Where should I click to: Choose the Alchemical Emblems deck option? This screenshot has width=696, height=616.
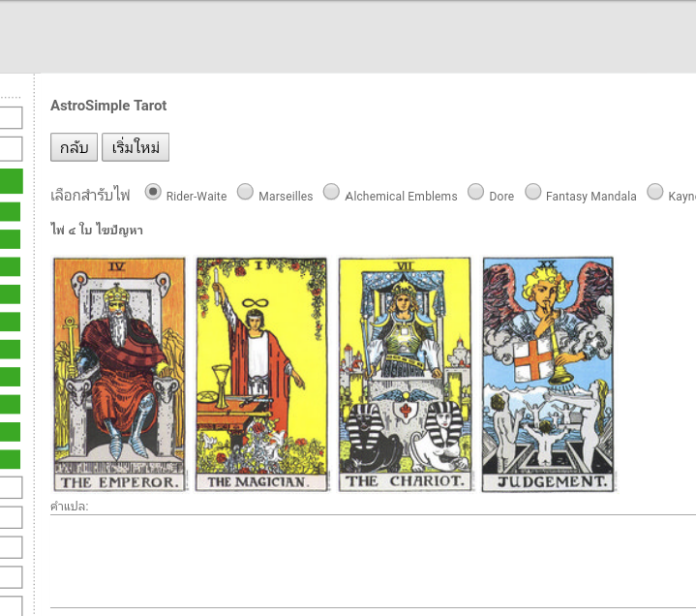tap(331, 192)
